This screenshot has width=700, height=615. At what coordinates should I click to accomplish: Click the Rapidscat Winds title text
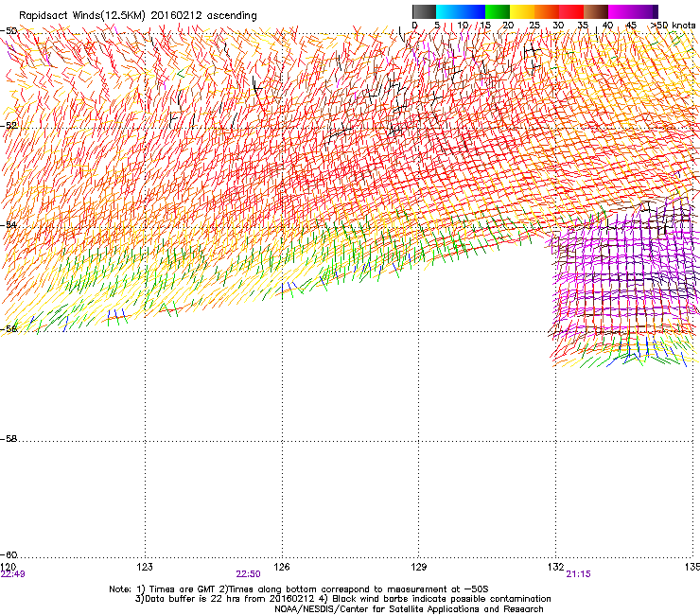pyautogui.click(x=138, y=15)
